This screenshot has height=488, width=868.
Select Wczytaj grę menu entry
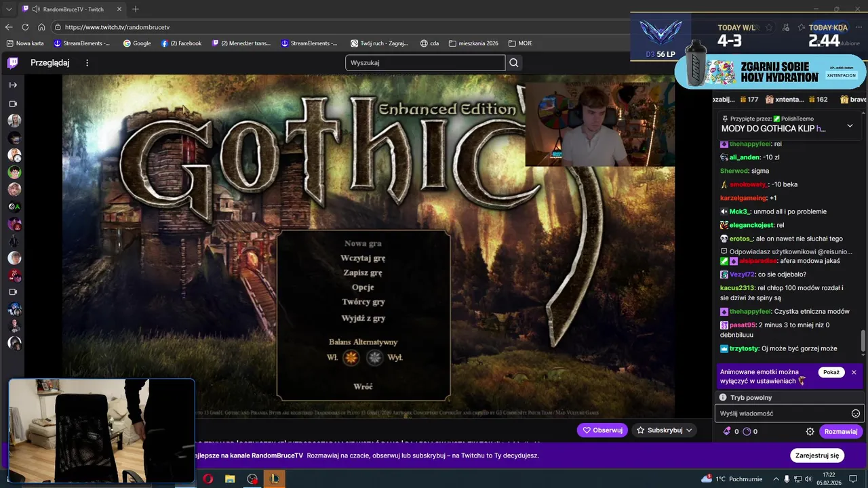point(363,258)
